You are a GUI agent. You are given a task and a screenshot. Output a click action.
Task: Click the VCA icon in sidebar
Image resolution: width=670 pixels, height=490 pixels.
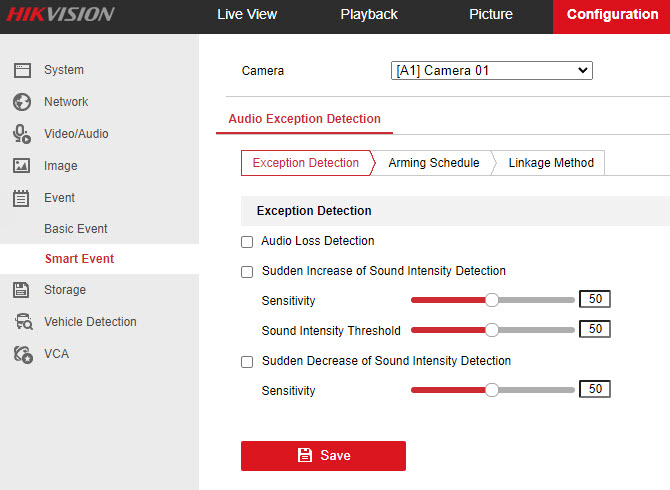point(21,354)
